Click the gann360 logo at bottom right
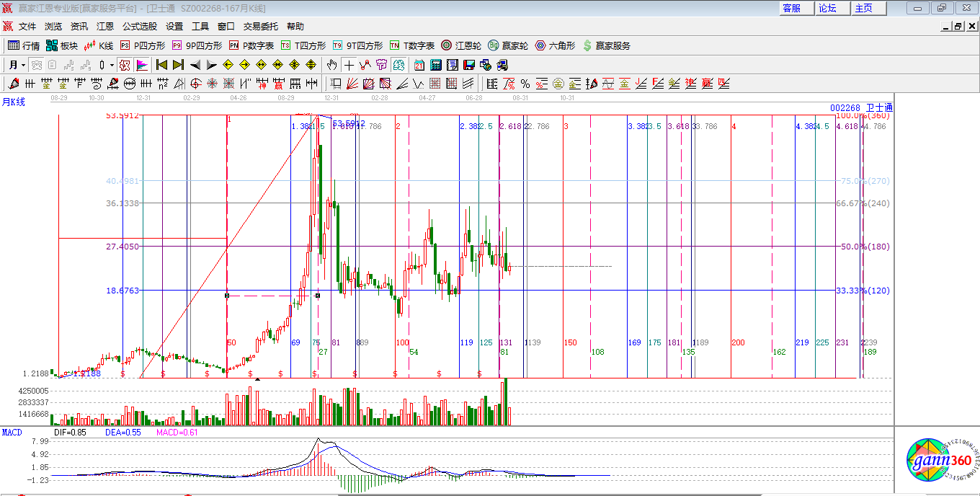The image size is (980, 496). (x=938, y=461)
